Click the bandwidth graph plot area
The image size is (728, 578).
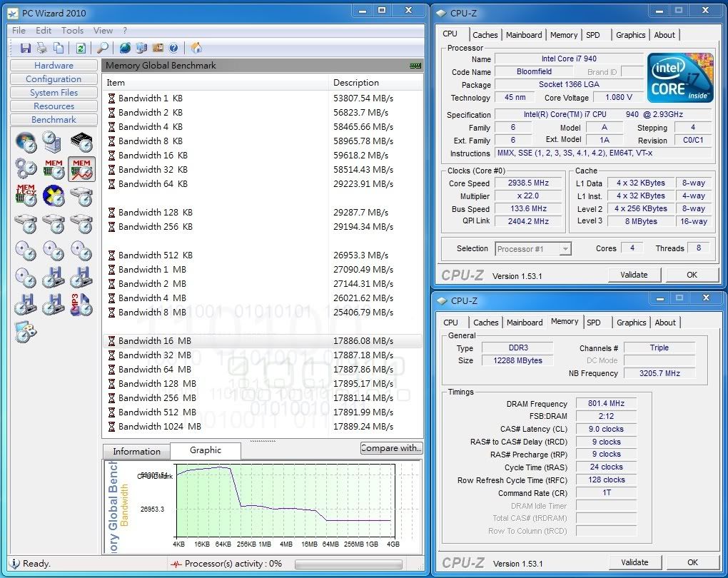click(285, 500)
